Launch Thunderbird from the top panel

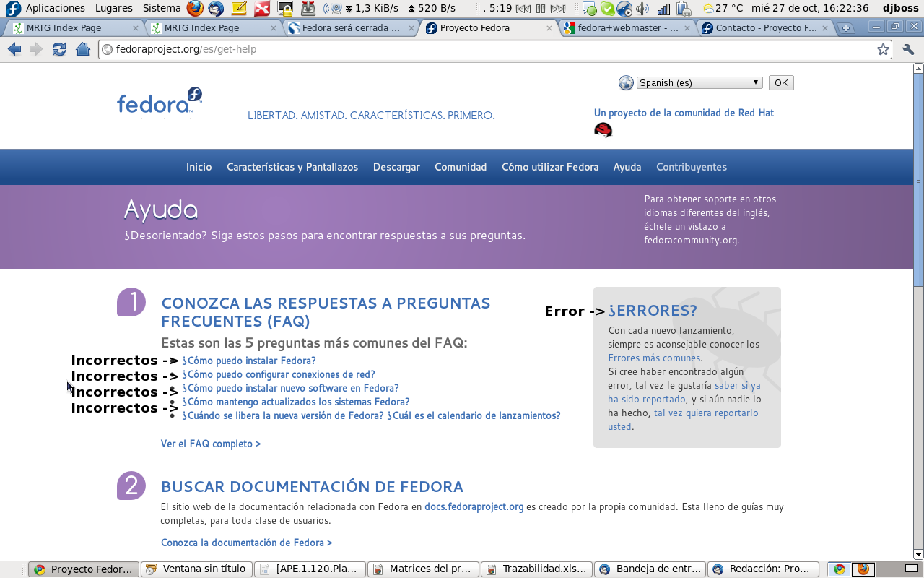coord(216,9)
